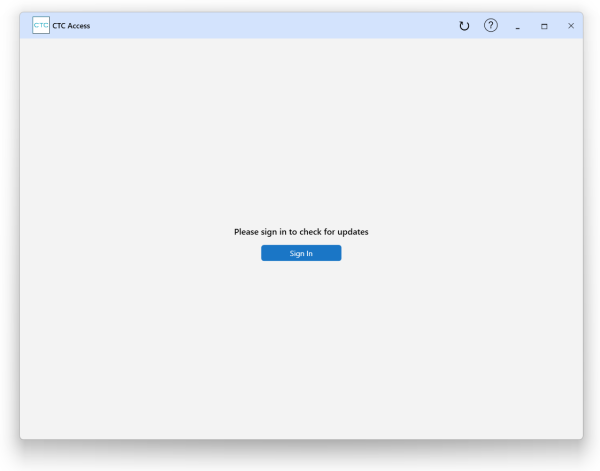Open help via the question mark icon
Viewport: 600px width, 471px height.
(491, 26)
